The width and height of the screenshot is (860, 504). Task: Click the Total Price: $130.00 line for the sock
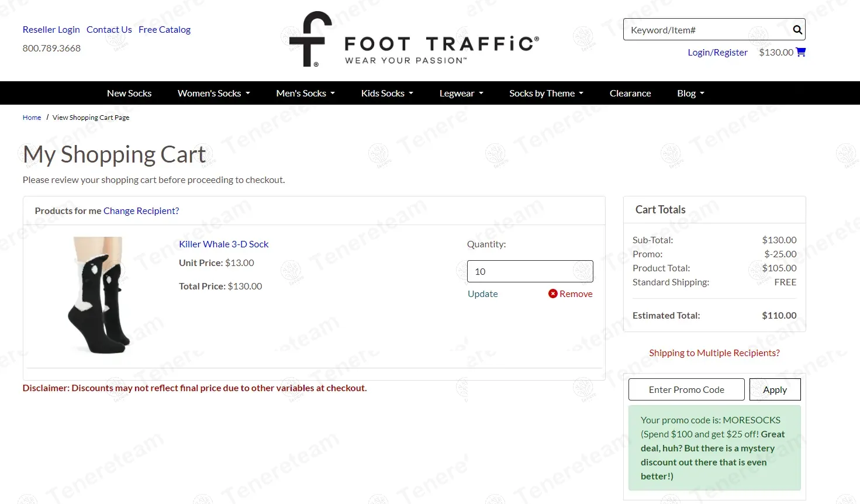tap(220, 286)
